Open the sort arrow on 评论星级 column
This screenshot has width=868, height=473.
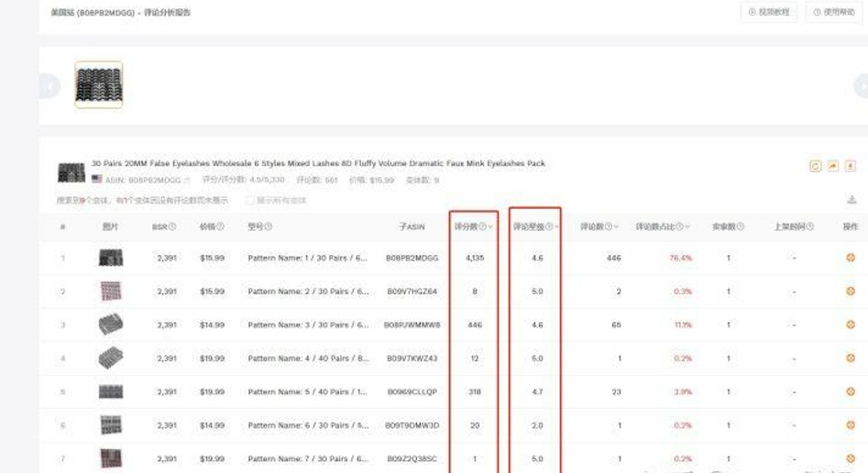point(556,226)
